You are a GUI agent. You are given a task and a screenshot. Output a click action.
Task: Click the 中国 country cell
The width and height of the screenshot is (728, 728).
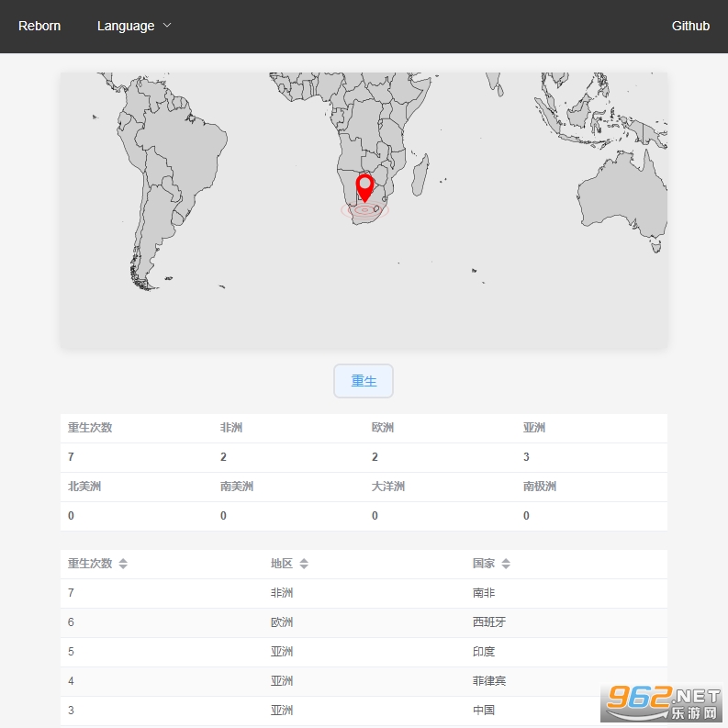coord(484,710)
